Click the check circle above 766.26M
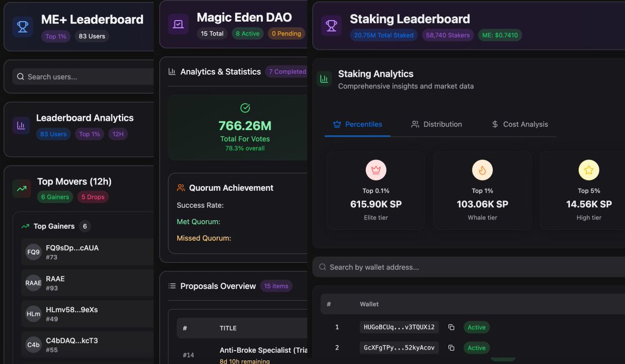Screen dimensions: 625x364 pyautogui.click(x=245, y=108)
